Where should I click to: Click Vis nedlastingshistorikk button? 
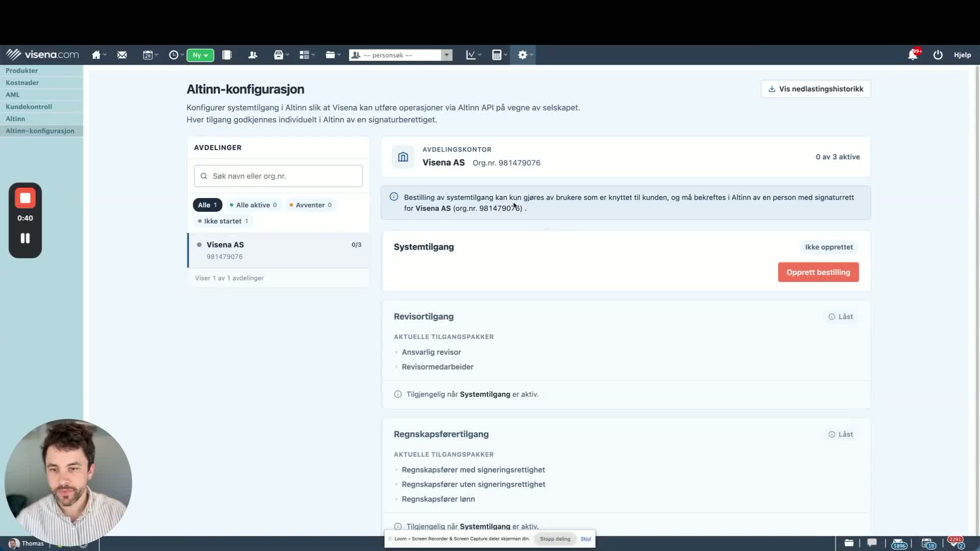click(816, 89)
